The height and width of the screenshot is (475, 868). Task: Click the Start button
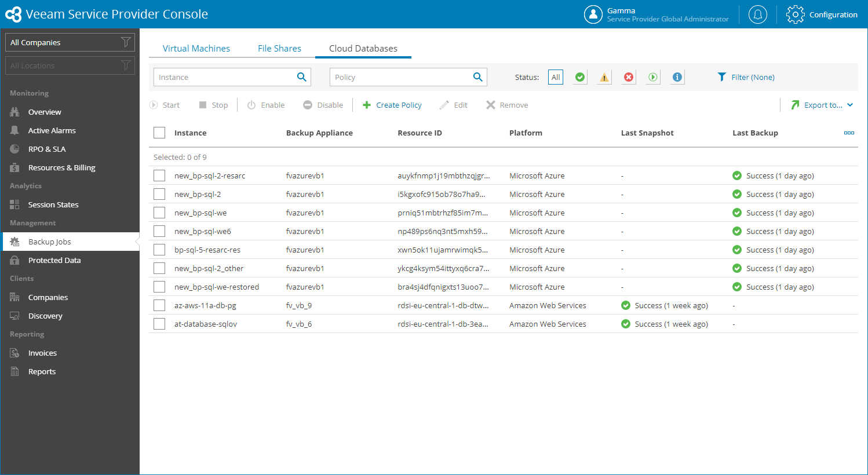165,105
